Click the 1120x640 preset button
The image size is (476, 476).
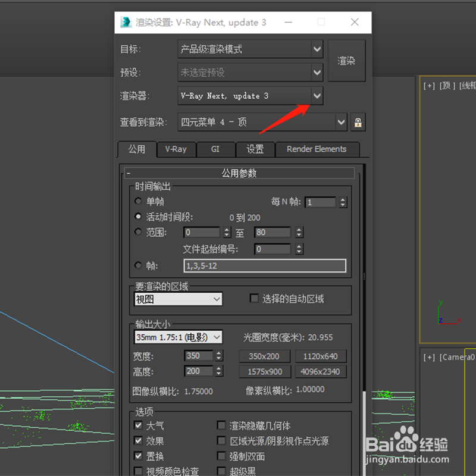[x=321, y=356]
